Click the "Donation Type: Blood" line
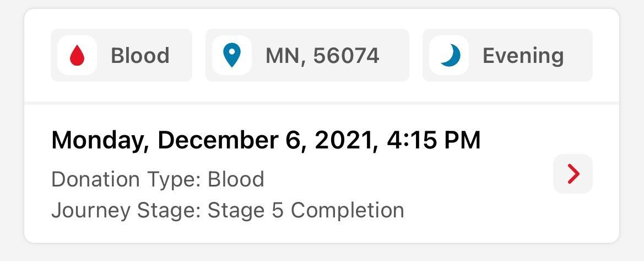644x261 pixels. [158, 179]
